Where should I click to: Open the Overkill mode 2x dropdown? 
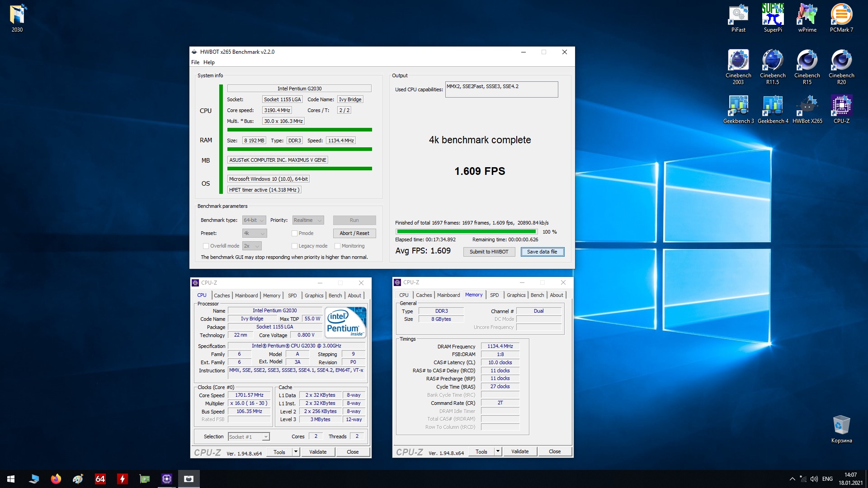tap(252, 246)
